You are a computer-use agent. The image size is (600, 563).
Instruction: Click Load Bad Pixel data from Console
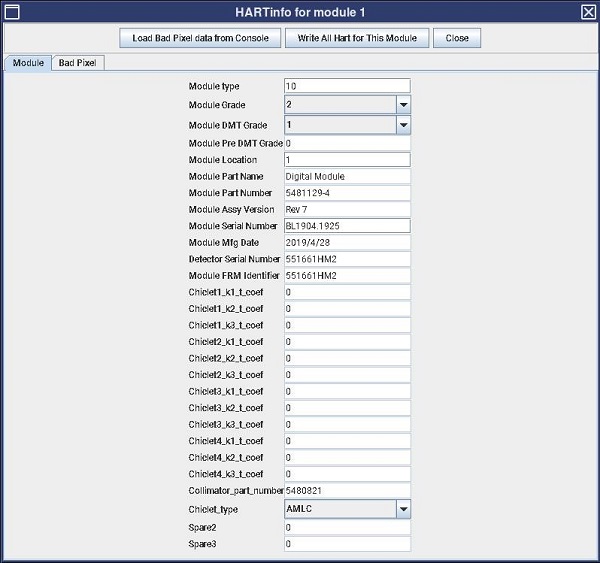coord(198,38)
